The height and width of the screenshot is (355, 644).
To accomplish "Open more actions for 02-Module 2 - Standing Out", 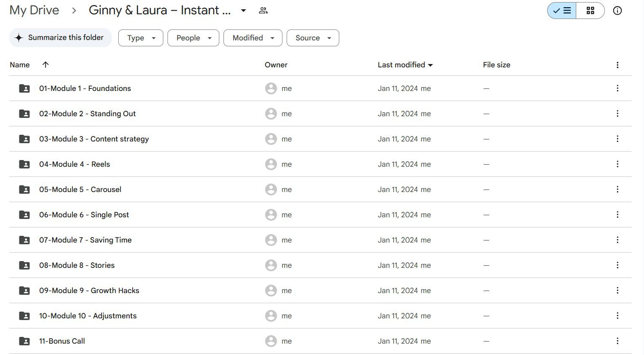I will coord(617,114).
